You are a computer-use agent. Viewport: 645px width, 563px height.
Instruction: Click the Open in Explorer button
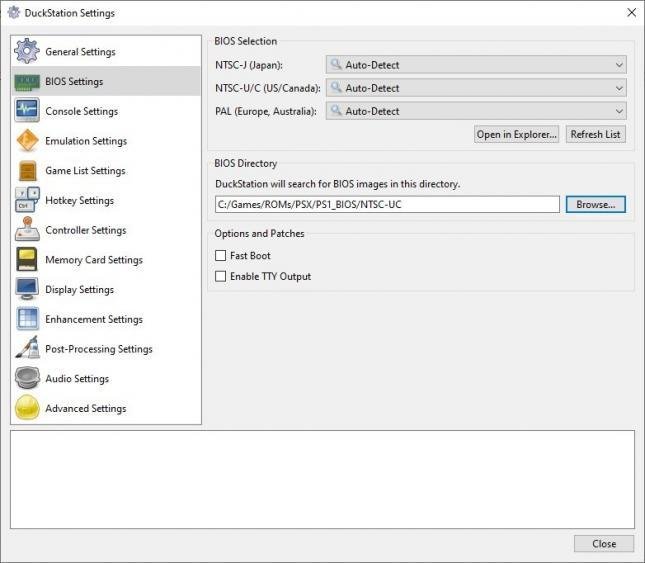click(516, 134)
